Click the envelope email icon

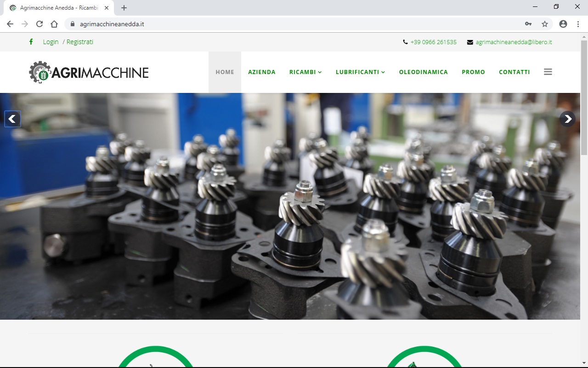pyautogui.click(x=470, y=42)
